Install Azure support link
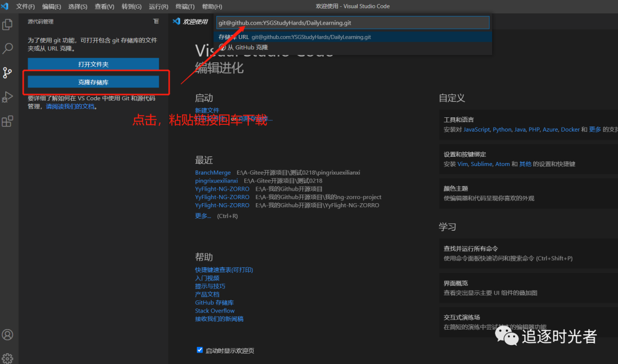 click(x=550, y=129)
